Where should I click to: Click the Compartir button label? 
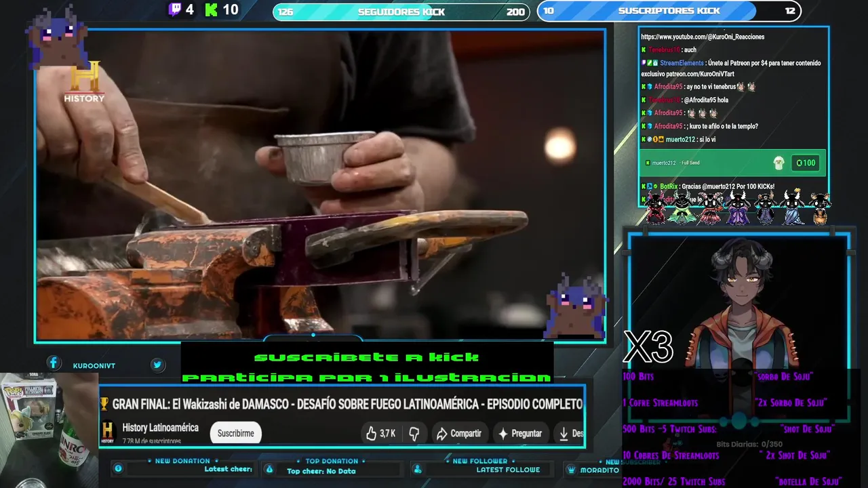coord(466,433)
